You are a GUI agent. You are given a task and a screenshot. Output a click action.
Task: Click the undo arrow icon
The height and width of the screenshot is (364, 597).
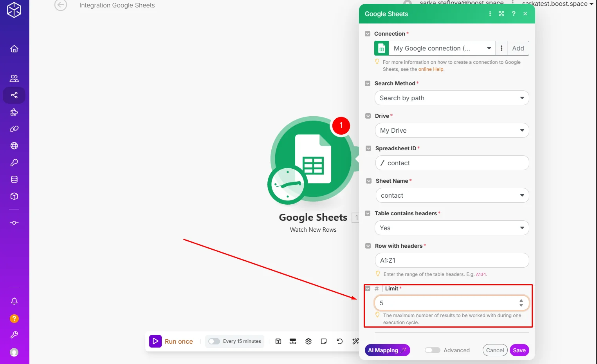tap(339, 341)
